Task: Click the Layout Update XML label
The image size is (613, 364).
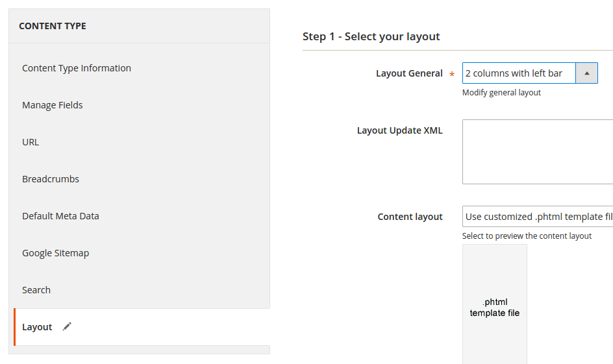Action: [x=399, y=130]
